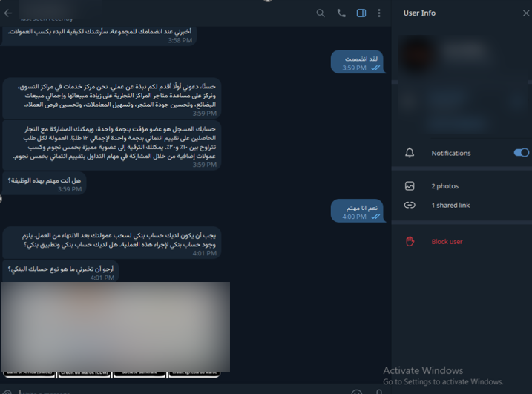
Task: Close the User Info panel
Action: [x=526, y=13]
